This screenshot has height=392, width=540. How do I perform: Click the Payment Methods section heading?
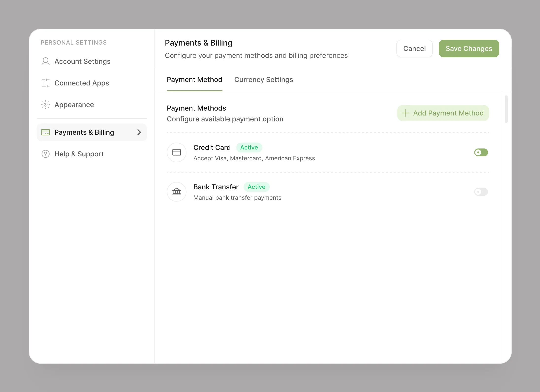tap(196, 108)
